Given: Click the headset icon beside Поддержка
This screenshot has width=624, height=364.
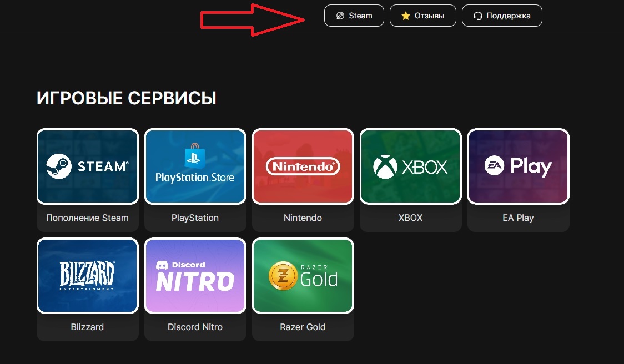Looking at the screenshot, I should [477, 16].
